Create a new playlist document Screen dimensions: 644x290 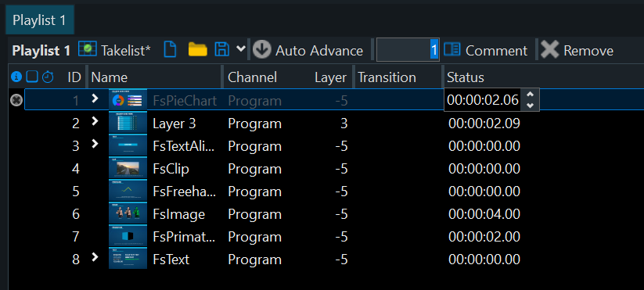[170, 50]
